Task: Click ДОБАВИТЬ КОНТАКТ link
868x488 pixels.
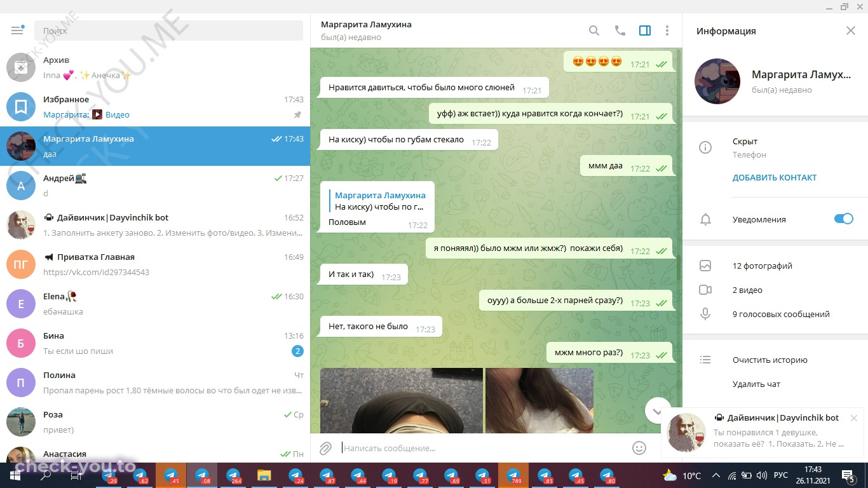Action: pyautogui.click(x=775, y=178)
